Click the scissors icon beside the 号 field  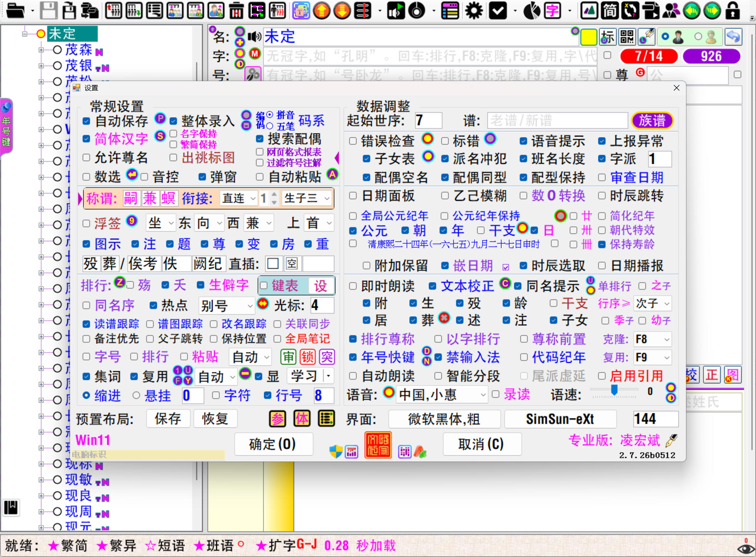pyautogui.click(x=253, y=74)
